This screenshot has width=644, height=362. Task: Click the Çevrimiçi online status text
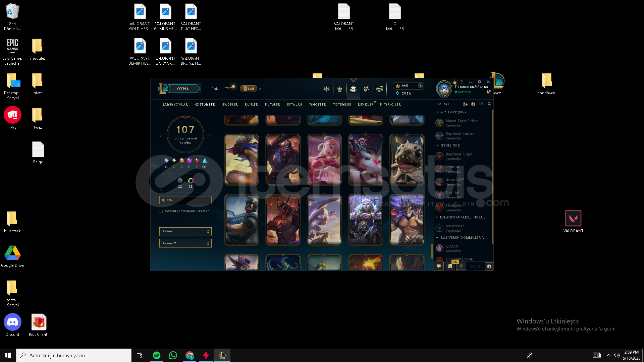pyautogui.click(x=465, y=92)
